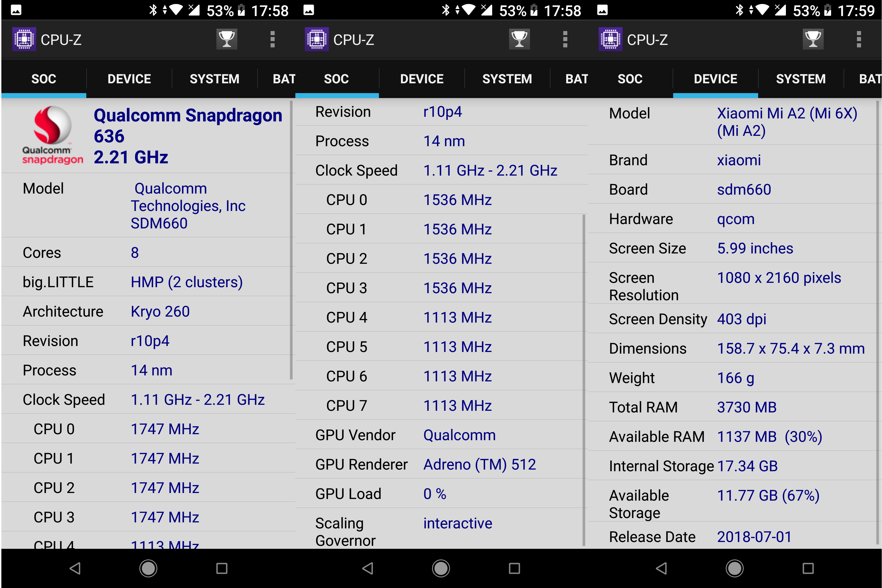Viewport: 882px width, 588px height.
Task: Tap Release Date 2018-07-01 value
Action: [x=754, y=537]
